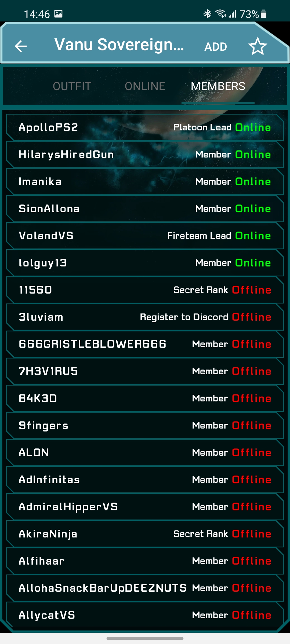
Task: Select AkiraNinja Secret Rank row
Action: 145,534
